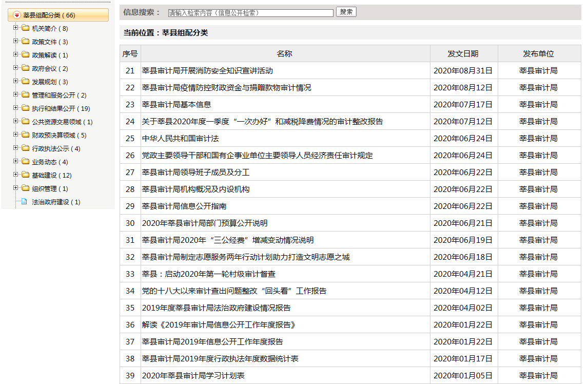Click the folder icon beside 政府会议
The image size is (588, 384).
coord(26,68)
